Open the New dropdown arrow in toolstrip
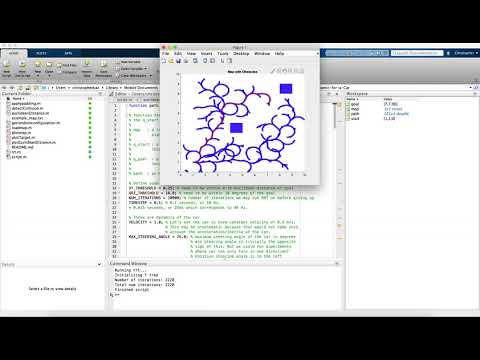Viewport: 480px width, 360px height. pos(38,76)
